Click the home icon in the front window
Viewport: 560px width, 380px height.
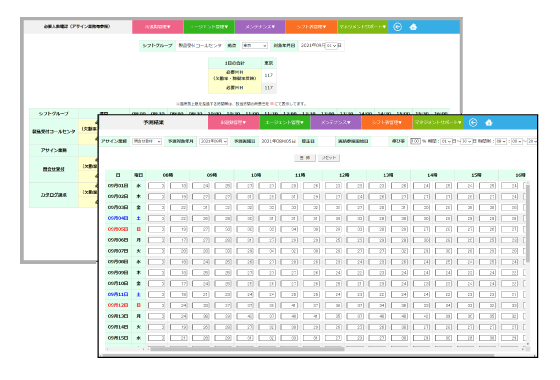pyautogui.click(x=489, y=122)
